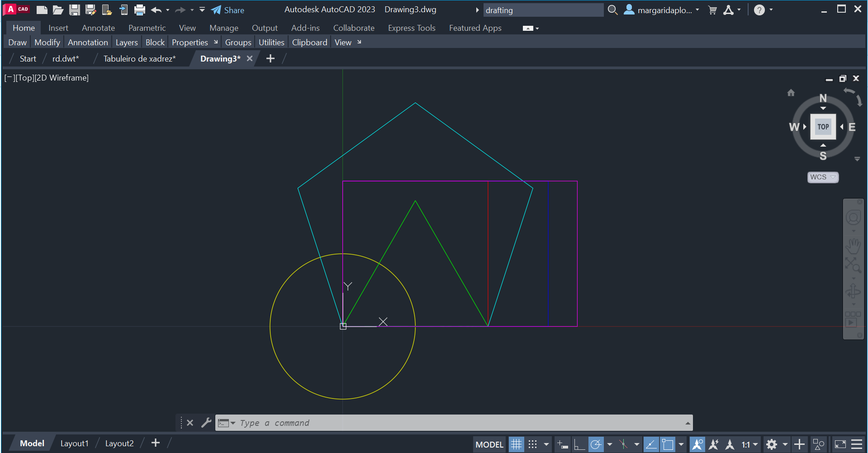Toggle the drawing grid display
Image resolution: width=868 pixels, height=453 pixels.
click(516, 444)
